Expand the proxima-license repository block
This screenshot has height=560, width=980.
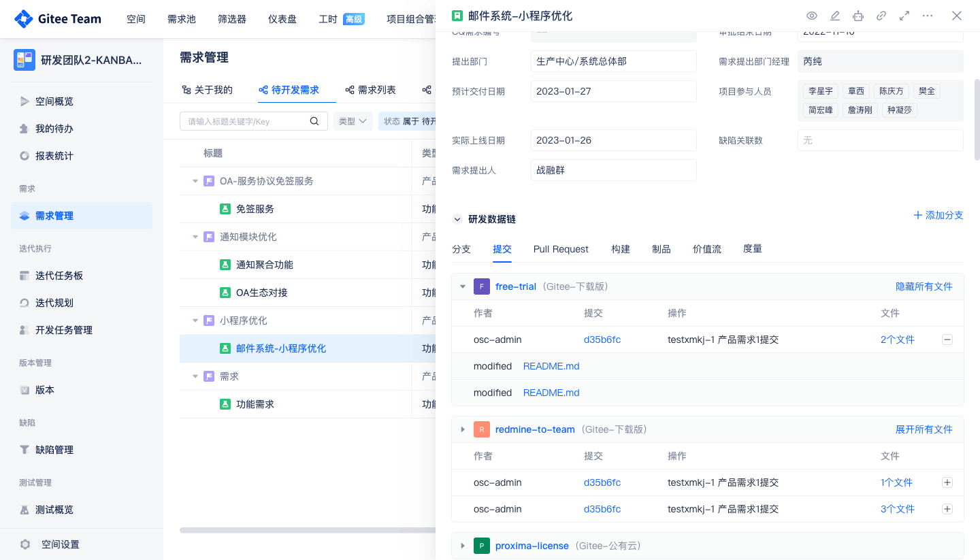tap(463, 546)
